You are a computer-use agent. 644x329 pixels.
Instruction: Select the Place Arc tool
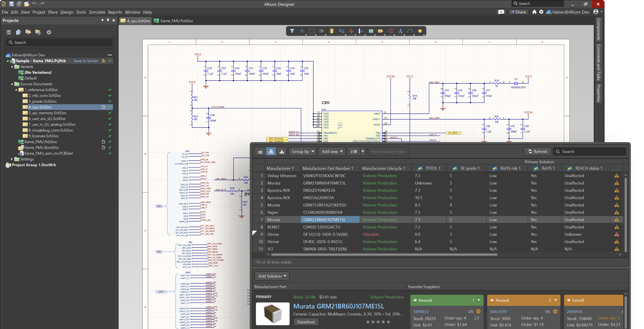click(x=410, y=31)
